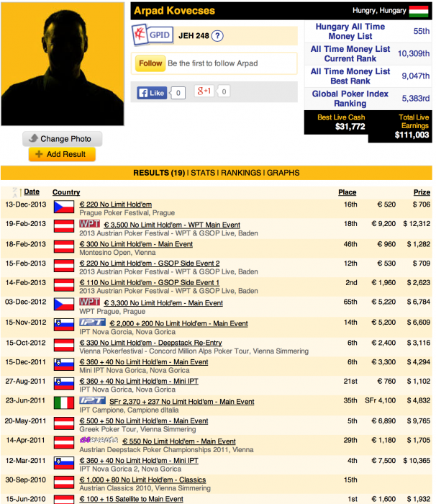436x504 pixels.
Task: Click the Hungary flag in header
Action: tap(419, 11)
